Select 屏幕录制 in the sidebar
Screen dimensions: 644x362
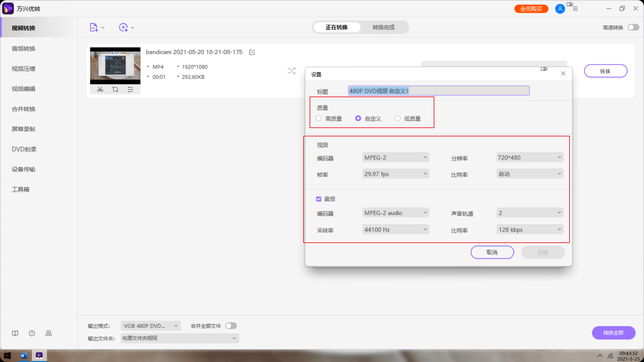coord(23,129)
